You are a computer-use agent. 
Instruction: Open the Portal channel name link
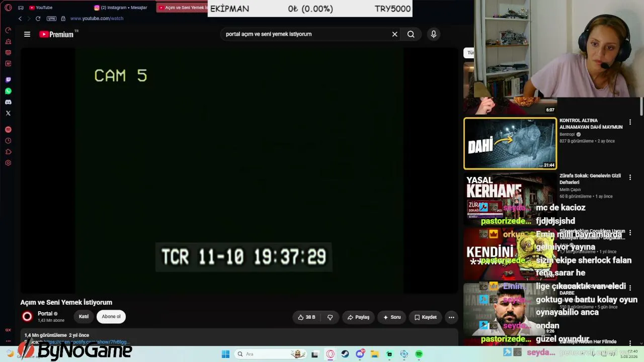(45, 314)
